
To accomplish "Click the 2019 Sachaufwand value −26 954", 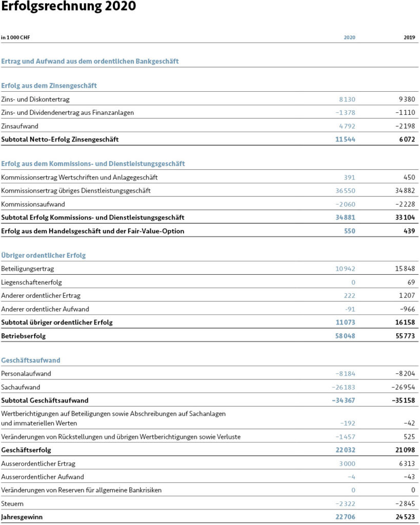I will [x=403, y=387].
